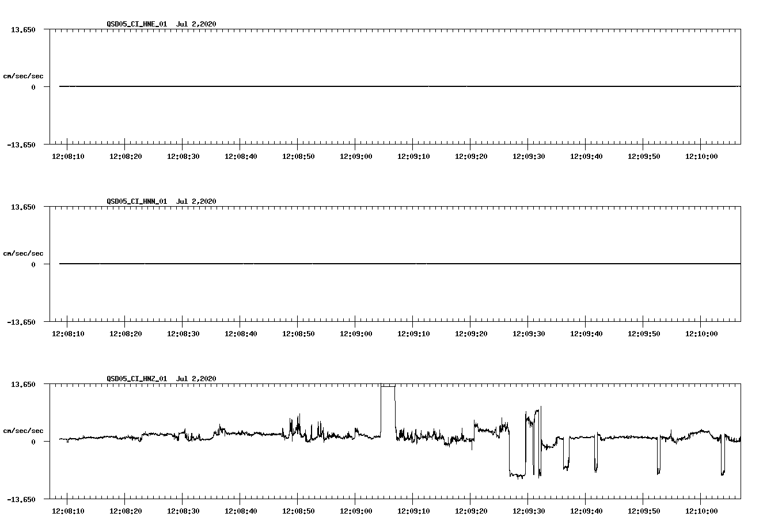Click 12:09:50 time label under HNZ plot
Screen dimensions: 782x532
pyautogui.click(x=644, y=511)
